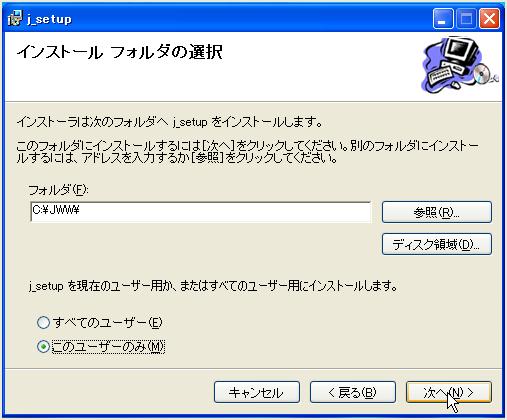Minimize the j_setup window
Image resolution: width=507 pixels, height=420 pixels.
click(x=443, y=19)
